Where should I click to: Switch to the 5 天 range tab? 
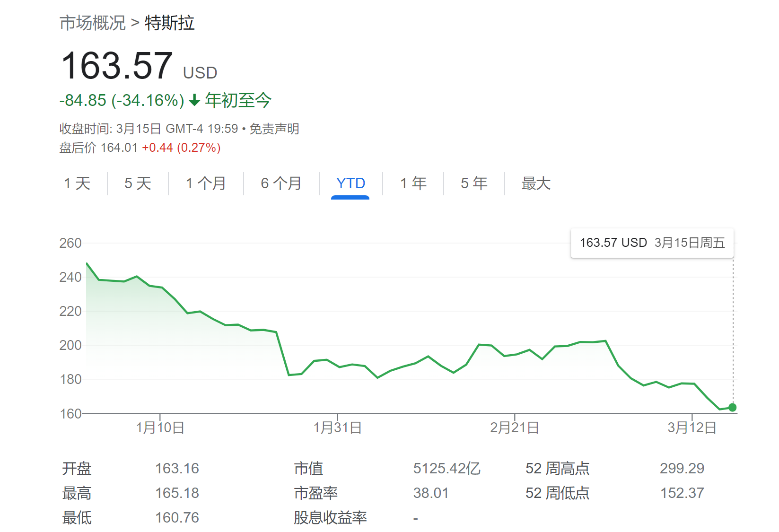point(138,183)
